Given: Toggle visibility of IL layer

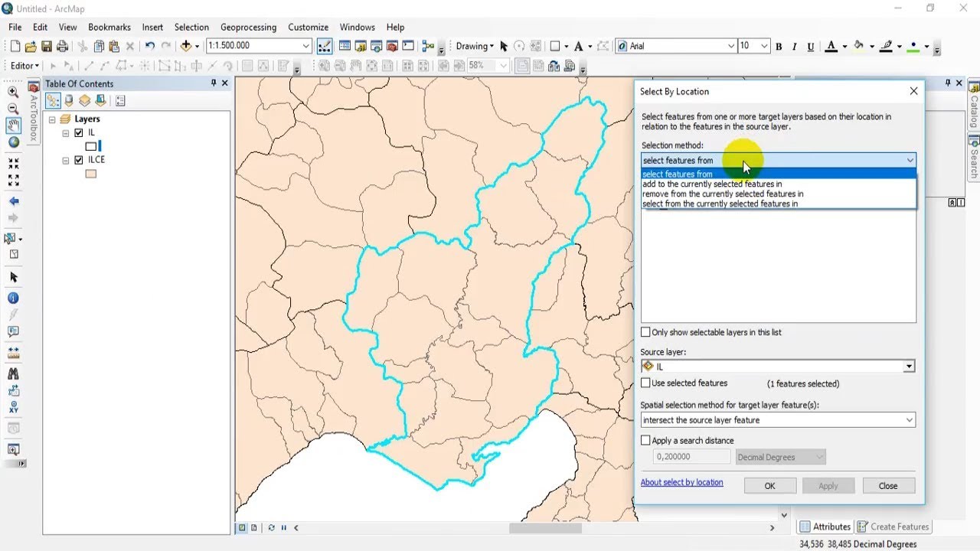Looking at the screenshot, I should coord(79,133).
